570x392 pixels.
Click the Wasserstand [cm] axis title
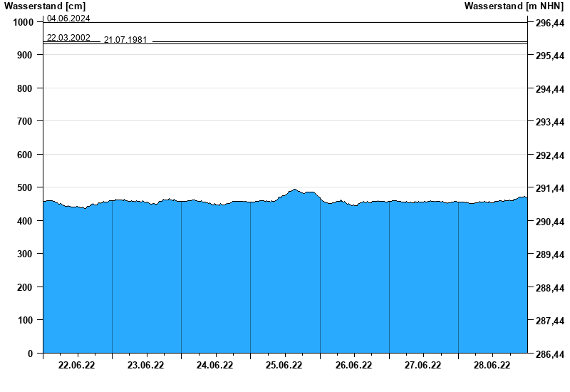point(45,6)
